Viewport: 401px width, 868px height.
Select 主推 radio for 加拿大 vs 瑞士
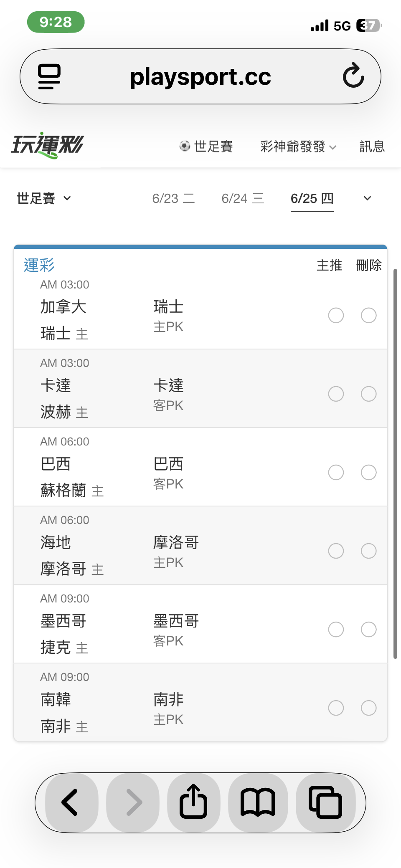(x=336, y=315)
